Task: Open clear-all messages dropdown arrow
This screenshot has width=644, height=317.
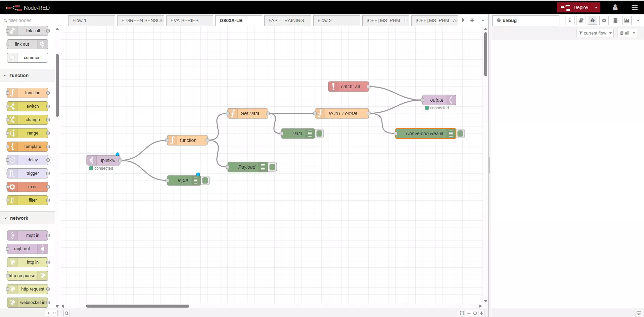Action: click(634, 33)
